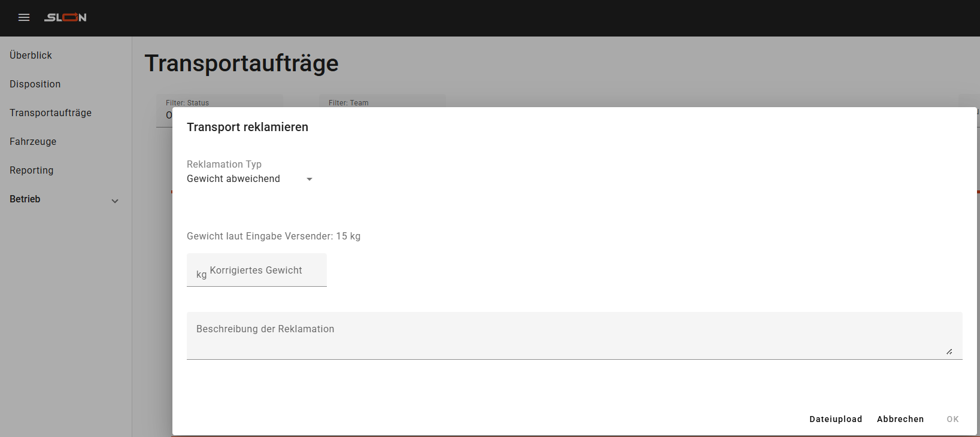Open the hamburger navigation menu
This screenshot has height=437, width=980.
coord(24,17)
